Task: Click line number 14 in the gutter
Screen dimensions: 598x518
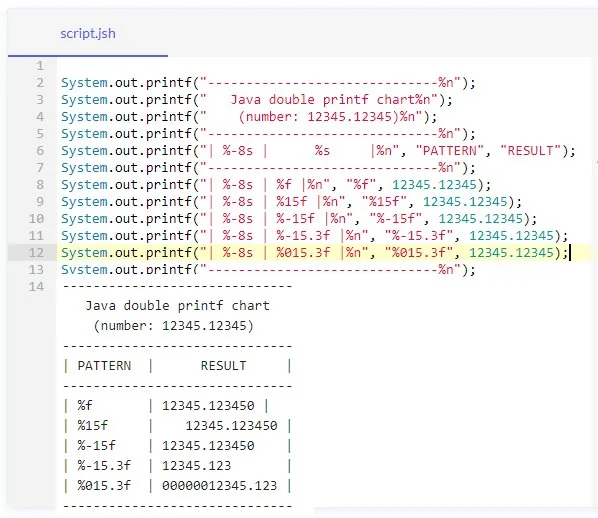Action: [36, 287]
